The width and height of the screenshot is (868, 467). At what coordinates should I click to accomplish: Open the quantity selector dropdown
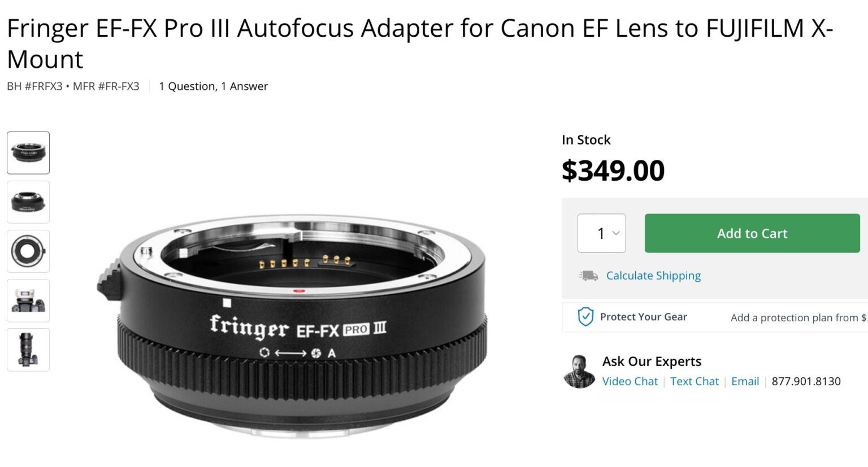coord(601,233)
